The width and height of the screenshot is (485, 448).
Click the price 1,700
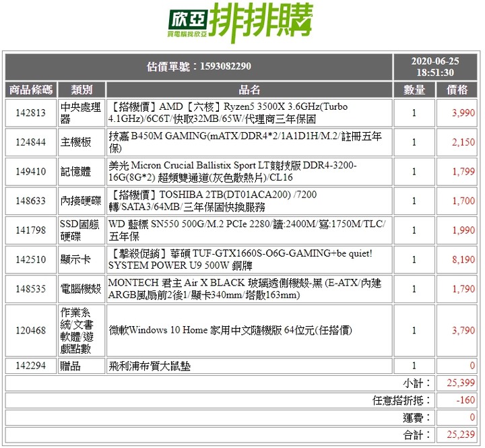click(463, 201)
